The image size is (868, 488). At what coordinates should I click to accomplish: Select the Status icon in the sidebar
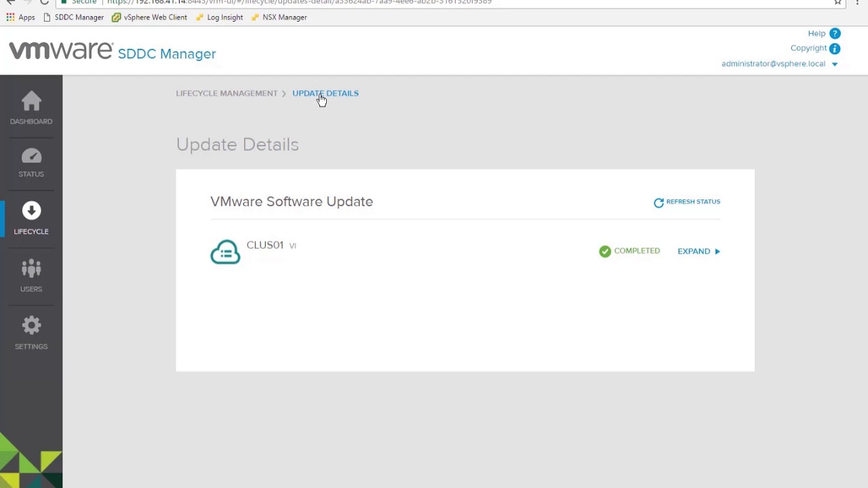31,157
